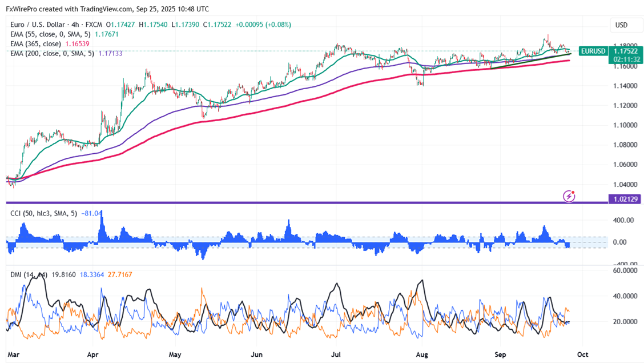Select the EMA (55, close, 0, SMA, 5) legend
Screen dimensions: 644x363
pyautogui.click(x=50, y=34)
